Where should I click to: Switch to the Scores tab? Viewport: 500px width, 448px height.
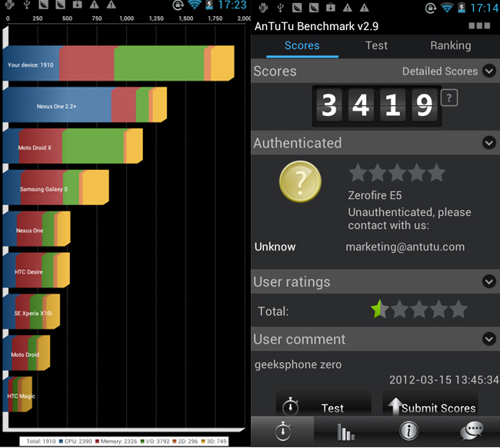point(302,45)
